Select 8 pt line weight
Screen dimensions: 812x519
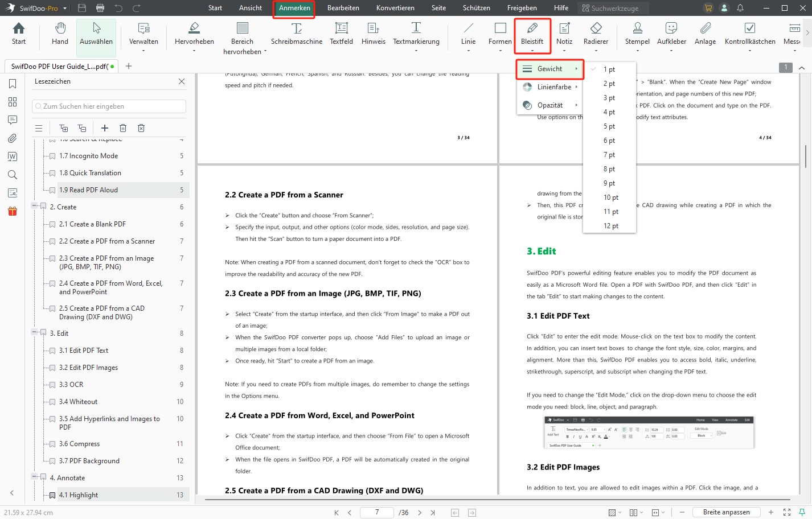[609, 169]
